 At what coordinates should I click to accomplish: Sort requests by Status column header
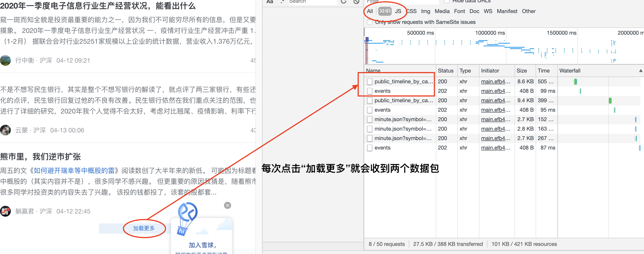[x=447, y=70]
